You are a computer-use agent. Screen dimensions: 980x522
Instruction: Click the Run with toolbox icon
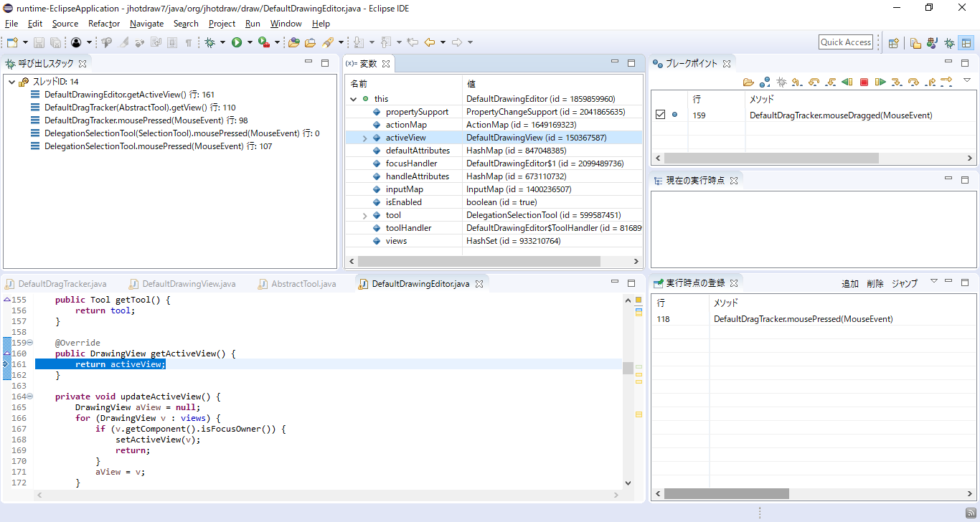(x=263, y=42)
